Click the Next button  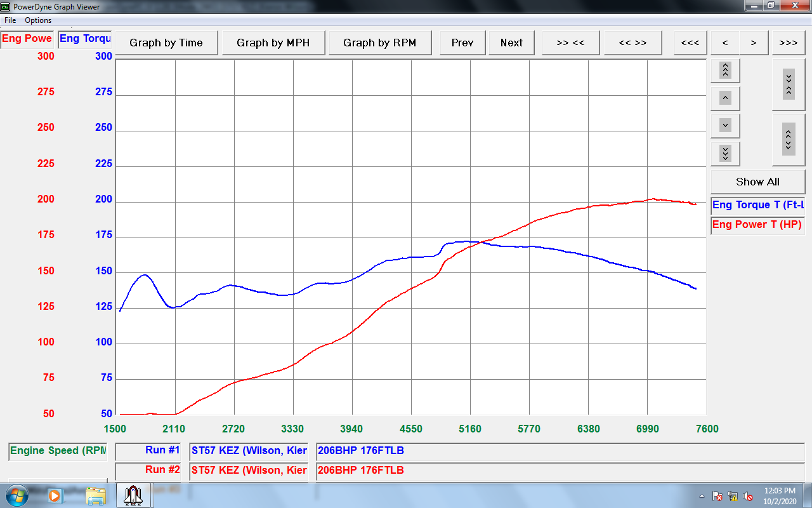coord(511,43)
